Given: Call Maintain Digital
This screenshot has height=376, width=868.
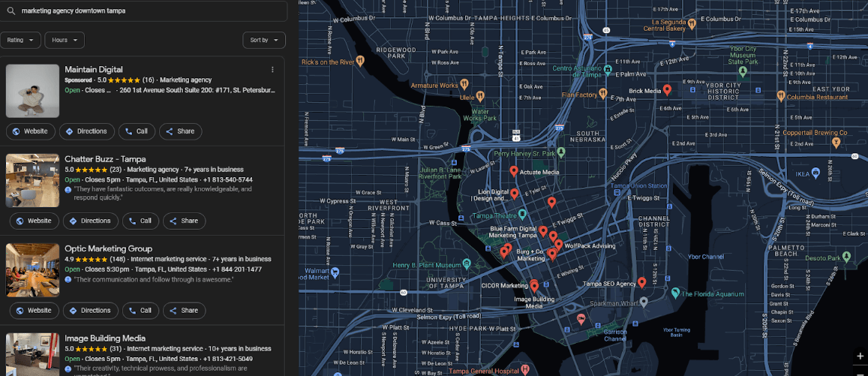Looking at the screenshot, I should pyautogui.click(x=137, y=131).
